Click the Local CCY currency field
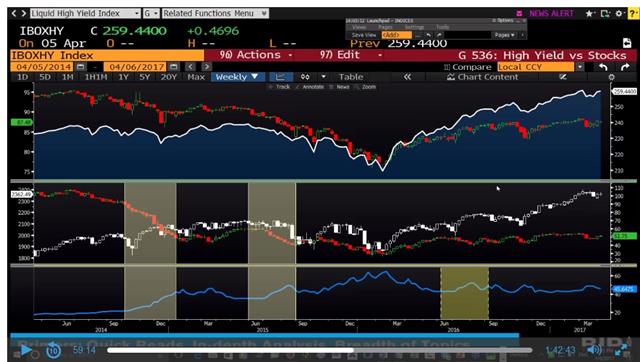640x362 pixels. 535,67
